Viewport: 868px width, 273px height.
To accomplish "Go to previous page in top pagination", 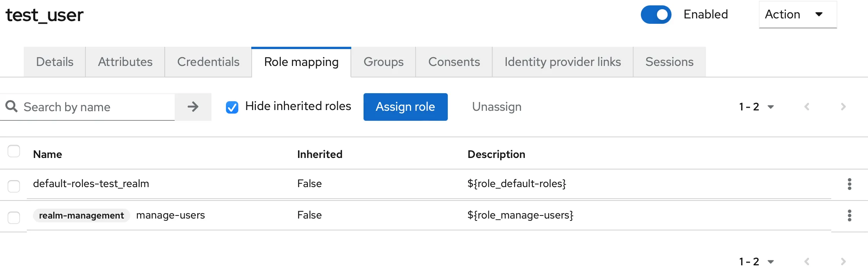I will click(807, 107).
